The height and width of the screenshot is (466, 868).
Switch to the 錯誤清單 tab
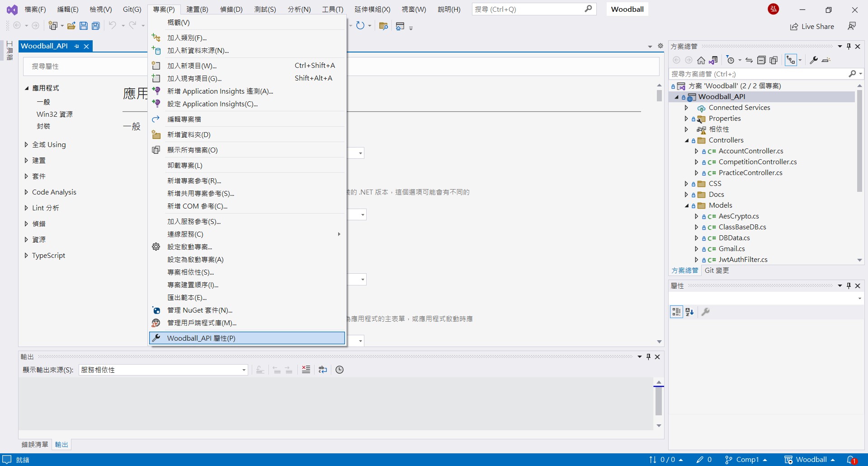pos(35,445)
